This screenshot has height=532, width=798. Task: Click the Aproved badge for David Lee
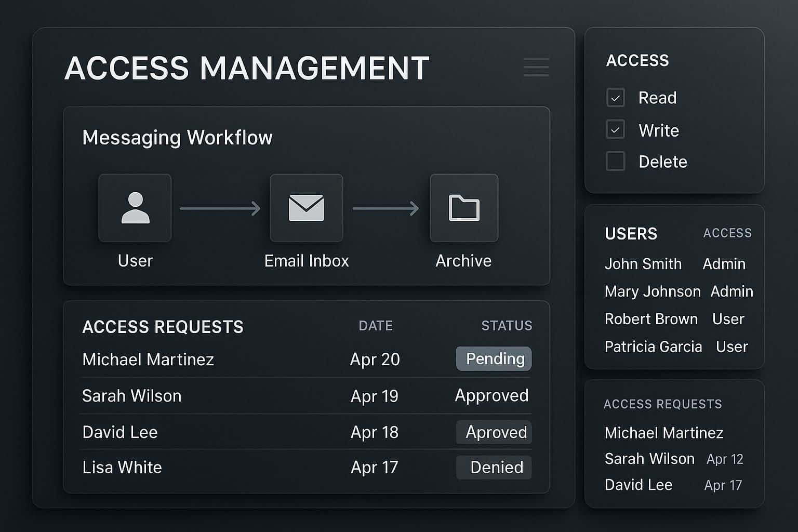(493, 432)
